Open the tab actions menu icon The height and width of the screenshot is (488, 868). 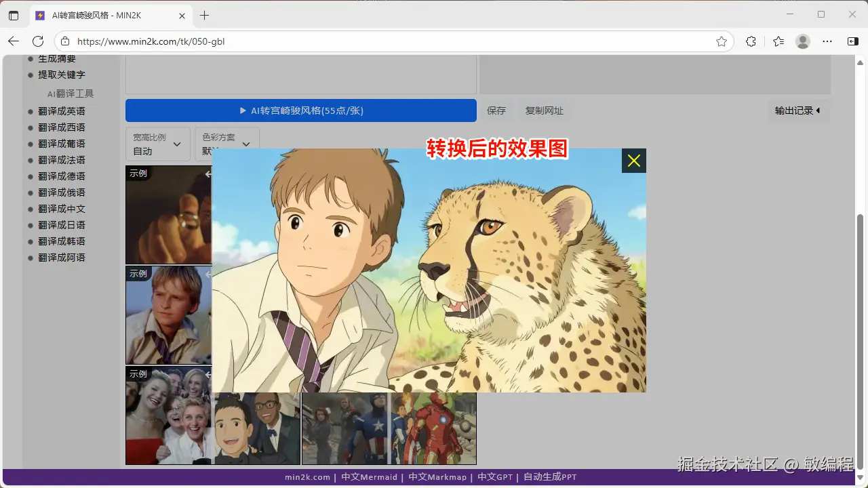pyautogui.click(x=14, y=15)
